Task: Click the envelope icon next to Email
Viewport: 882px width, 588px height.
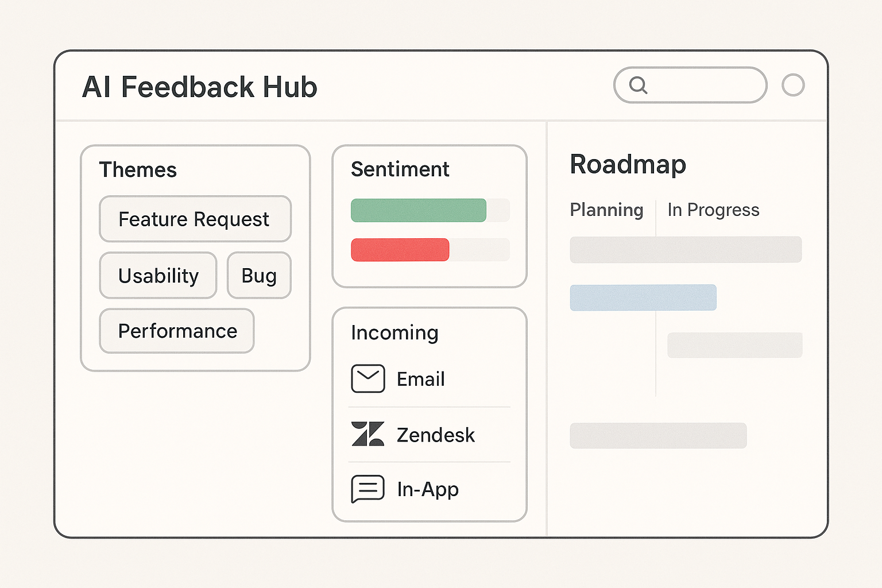Action: [368, 378]
